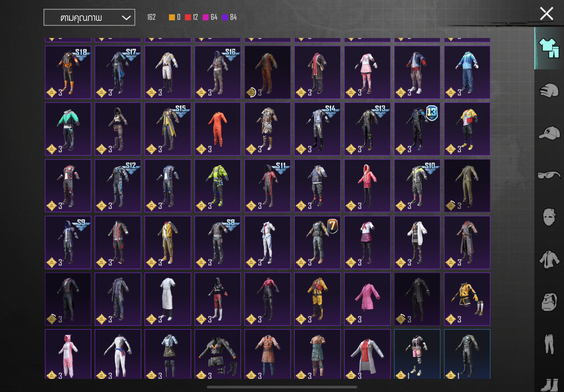Image resolution: width=564 pixels, height=392 pixels.
Task: Close the inventory screen
Action: coord(546,14)
